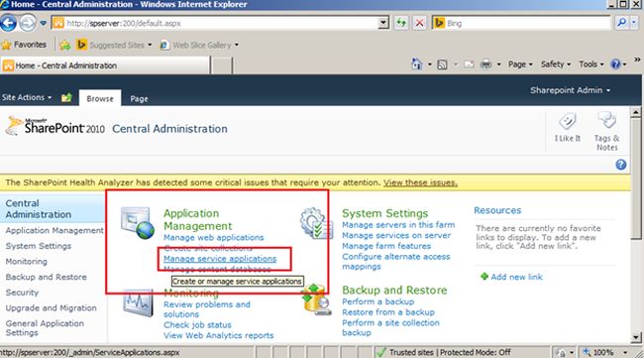Select Monitoring in left navigation
Image resolution: width=644 pixels, height=358 pixels.
pos(27,262)
